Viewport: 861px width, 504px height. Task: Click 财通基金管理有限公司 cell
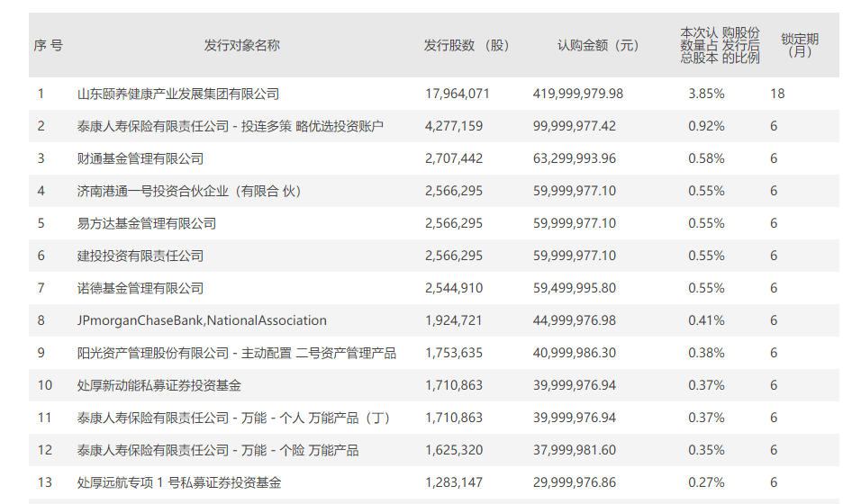(x=140, y=158)
